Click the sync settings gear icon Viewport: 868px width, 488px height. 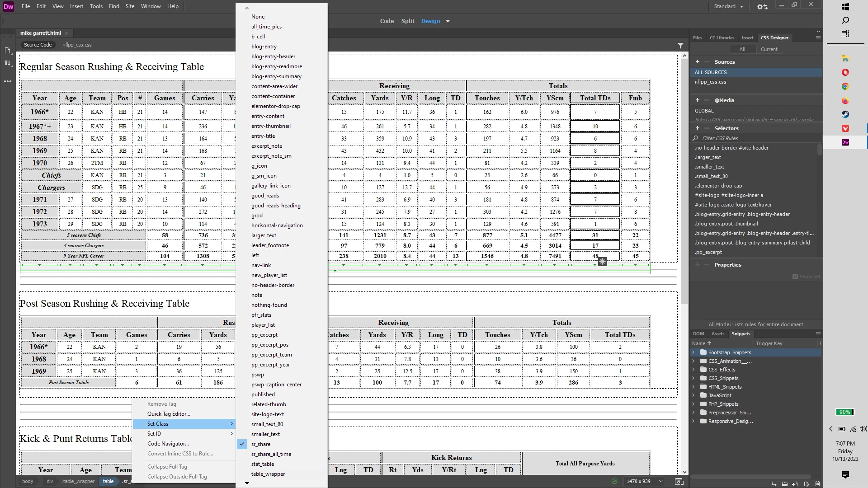pos(762,7)
